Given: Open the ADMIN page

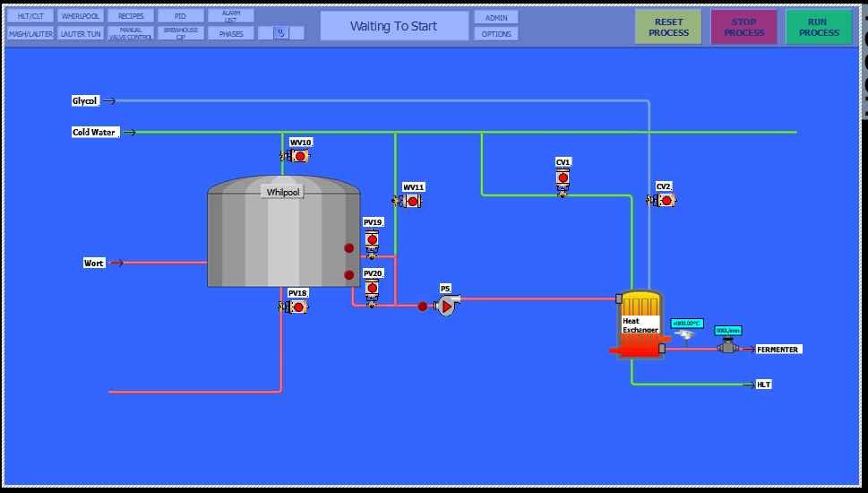Looking at the screenshot, I should click(x=496, y=18).
